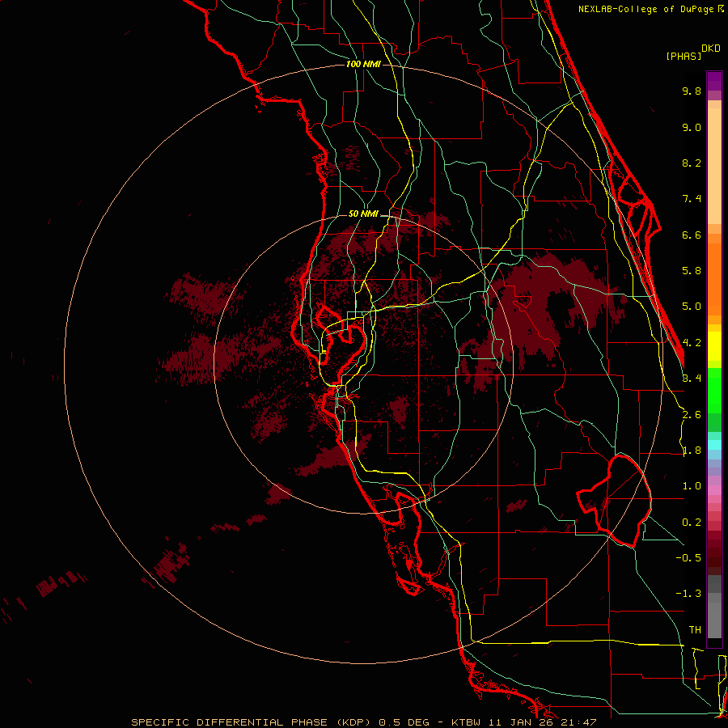This screenshot has height=728, width=728.
Task: Click the TH threshold legend label
Action: (695, 630)
